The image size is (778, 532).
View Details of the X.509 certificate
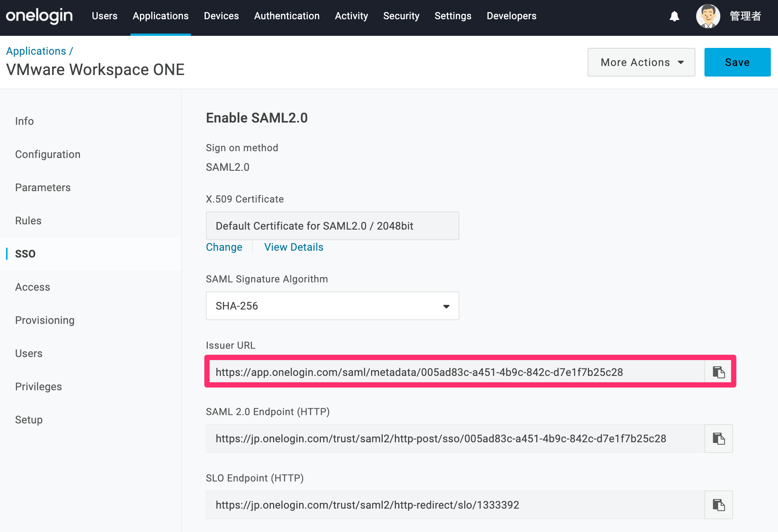(x=294, y=247)
